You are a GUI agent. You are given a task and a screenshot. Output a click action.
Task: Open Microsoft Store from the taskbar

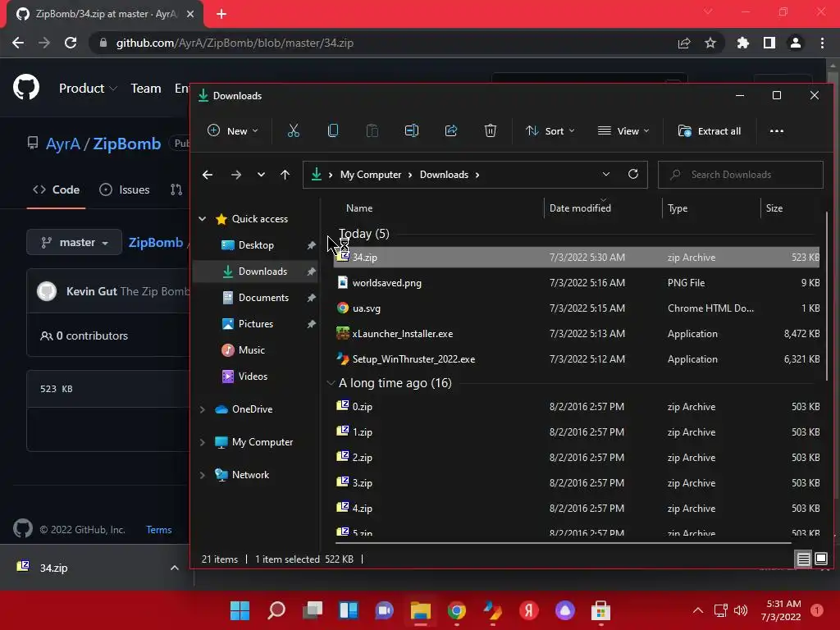pos(600,610)
